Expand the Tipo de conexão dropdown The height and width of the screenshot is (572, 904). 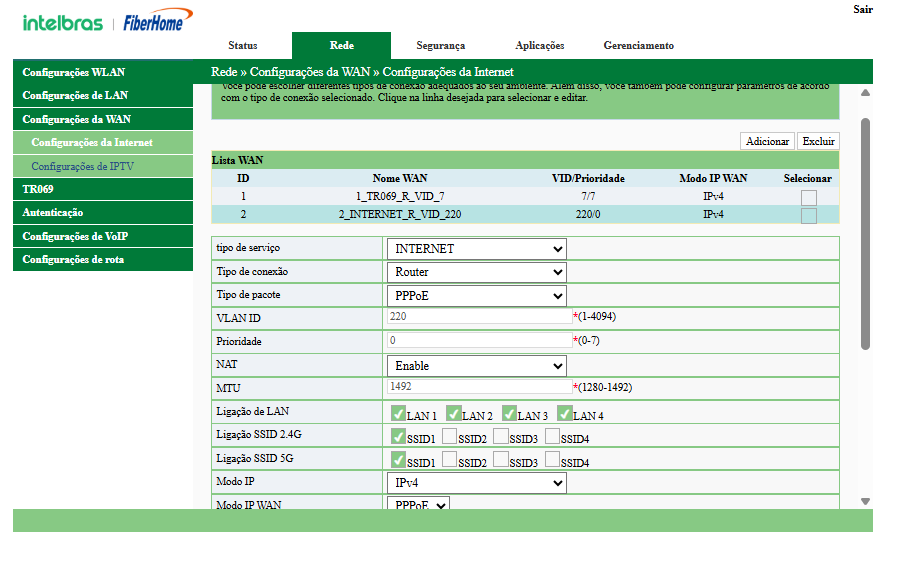(x=476, y=272)
